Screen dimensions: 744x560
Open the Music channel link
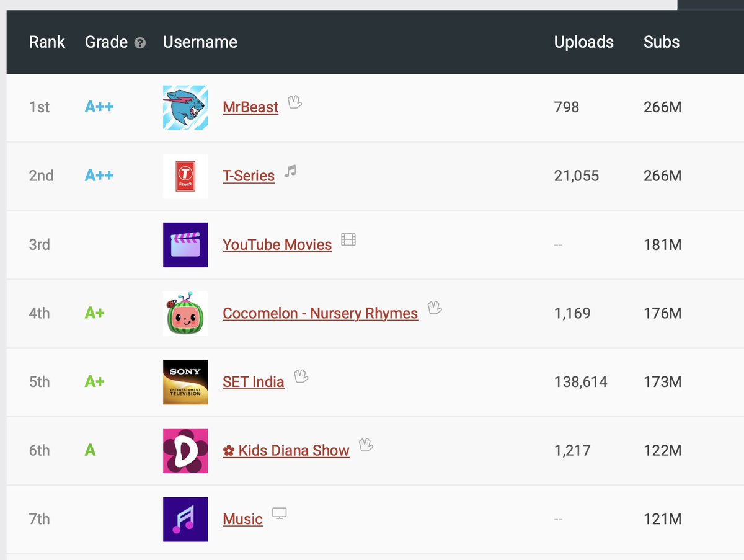click(242, 519)
